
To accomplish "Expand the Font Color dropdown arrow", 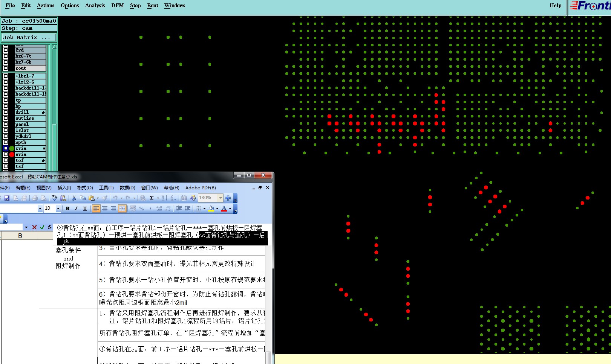I will tap(230, 209).
